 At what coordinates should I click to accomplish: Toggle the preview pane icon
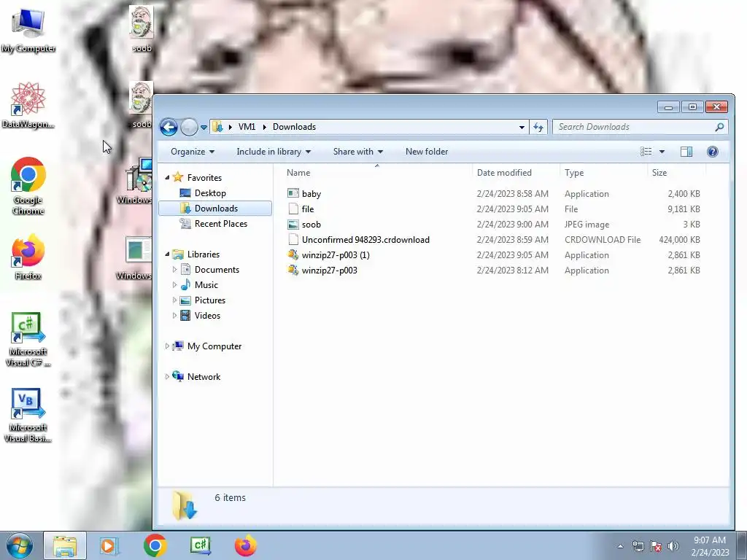686,152
